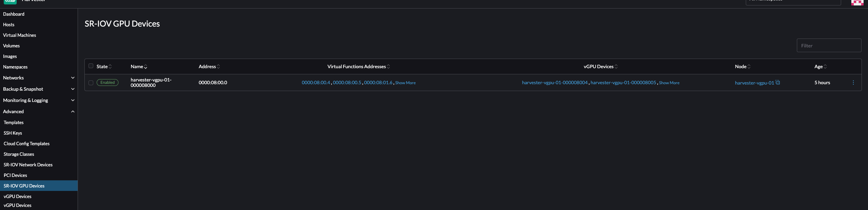Toggle the select-all checkbox in table header
This screenshot has width=868, height=210.
(x=91, y=66)
